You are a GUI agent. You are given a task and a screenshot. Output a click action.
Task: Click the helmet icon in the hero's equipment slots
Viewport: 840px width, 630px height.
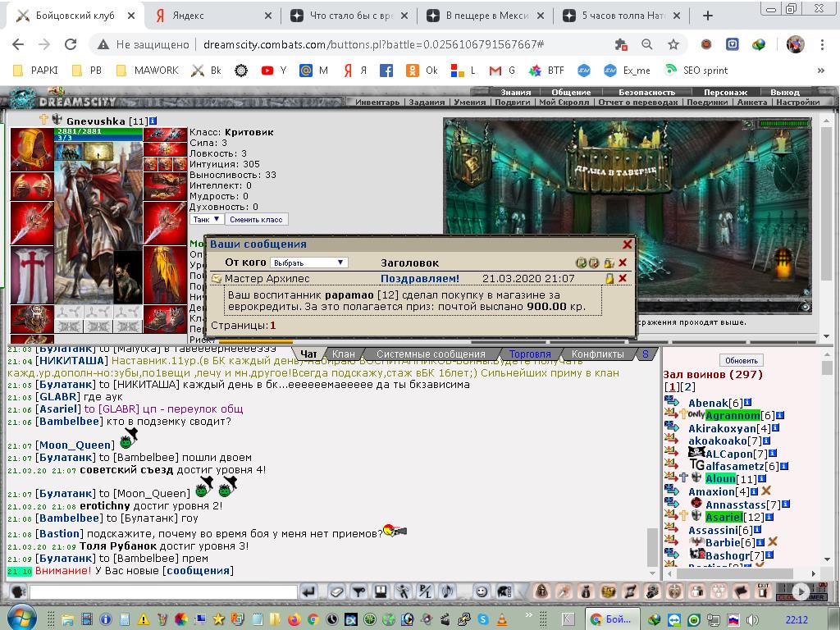[x=32, y=149]
